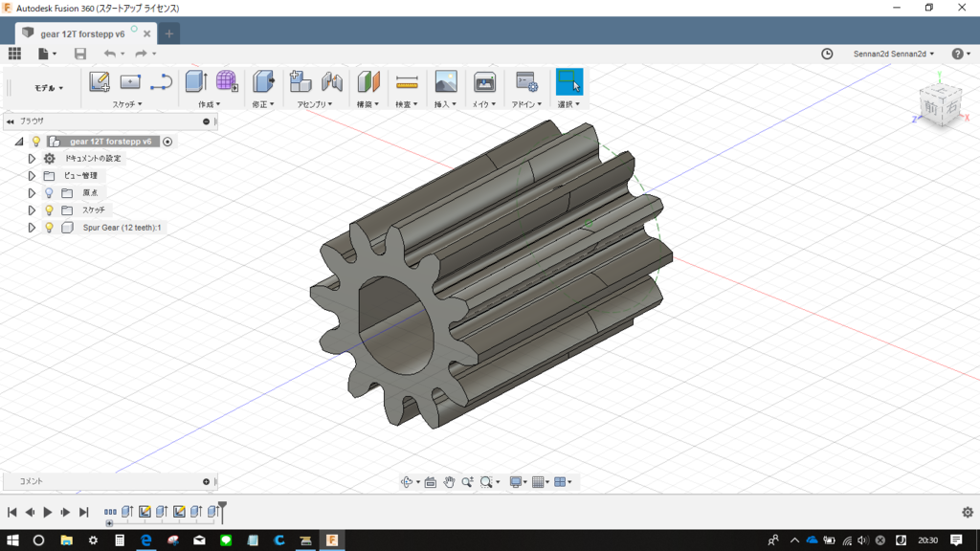980x551 pixels.
Task: Open the メイク toolbar menu
Action: pos(484,104)
